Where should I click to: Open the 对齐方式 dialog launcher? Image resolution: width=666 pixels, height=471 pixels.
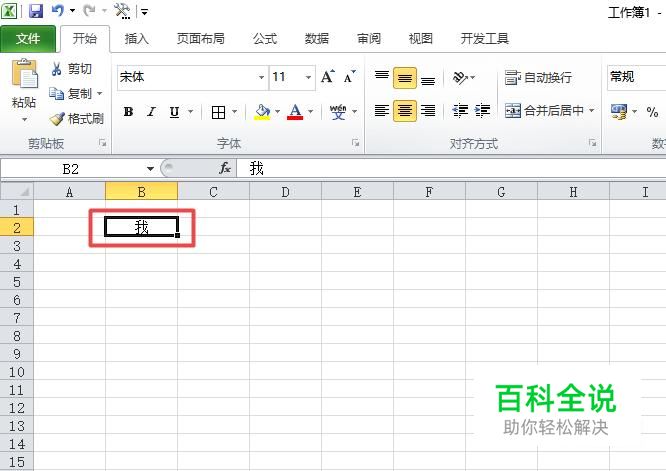tap(592, 143)
